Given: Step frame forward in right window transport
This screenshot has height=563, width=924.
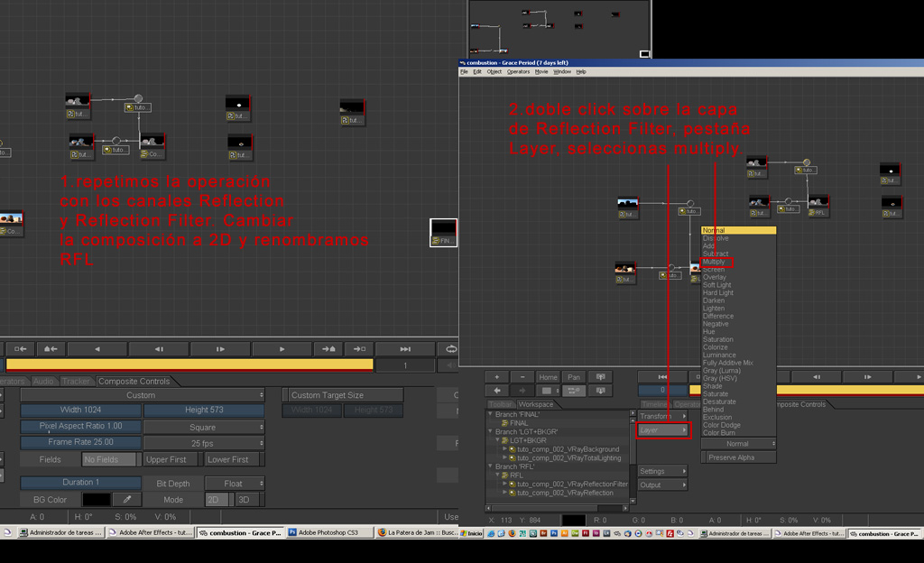Looking at the screenshot, I should point(867,377).
